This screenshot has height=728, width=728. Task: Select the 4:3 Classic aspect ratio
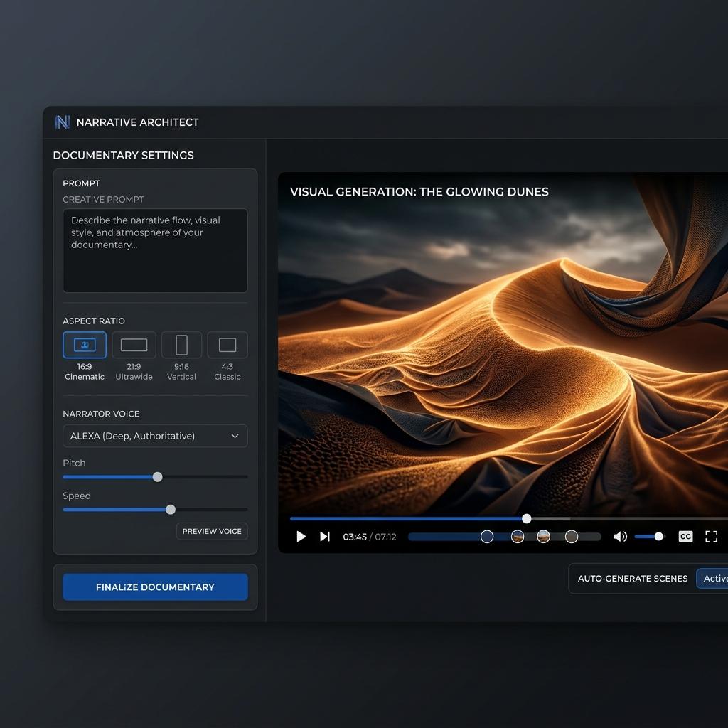[x=227, y=345]
